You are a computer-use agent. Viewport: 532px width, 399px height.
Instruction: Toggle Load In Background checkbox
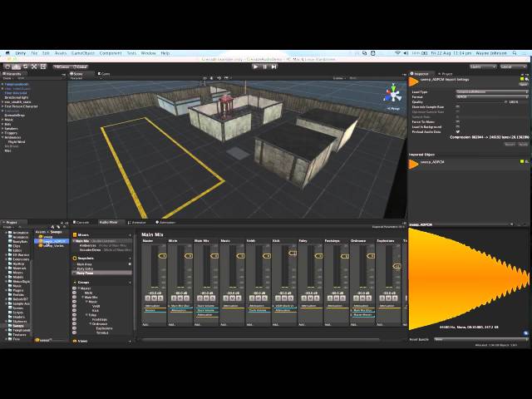458,127
